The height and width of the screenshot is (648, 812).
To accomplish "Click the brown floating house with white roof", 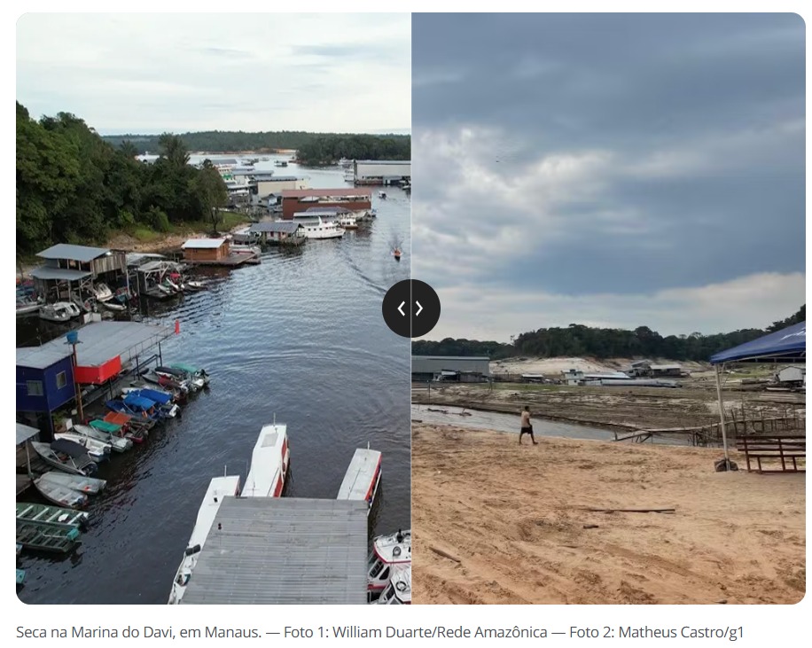I will [x=207, y=250].
